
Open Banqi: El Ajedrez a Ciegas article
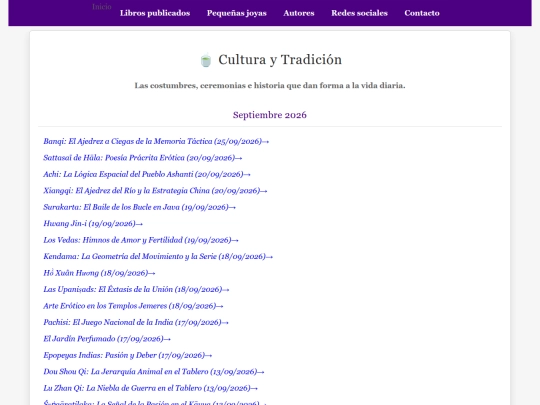156,141
